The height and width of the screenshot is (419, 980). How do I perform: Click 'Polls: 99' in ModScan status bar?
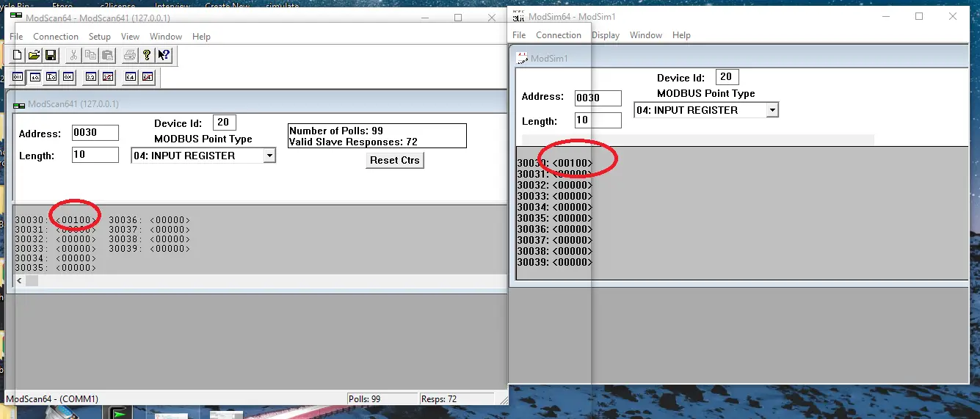tap(364, 399)
